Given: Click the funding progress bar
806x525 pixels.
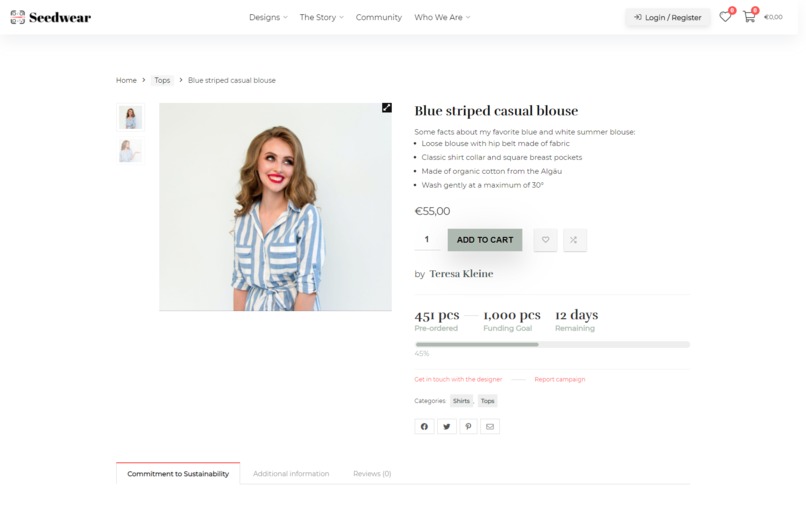Looking at the screenshot, I should (552, 345).
